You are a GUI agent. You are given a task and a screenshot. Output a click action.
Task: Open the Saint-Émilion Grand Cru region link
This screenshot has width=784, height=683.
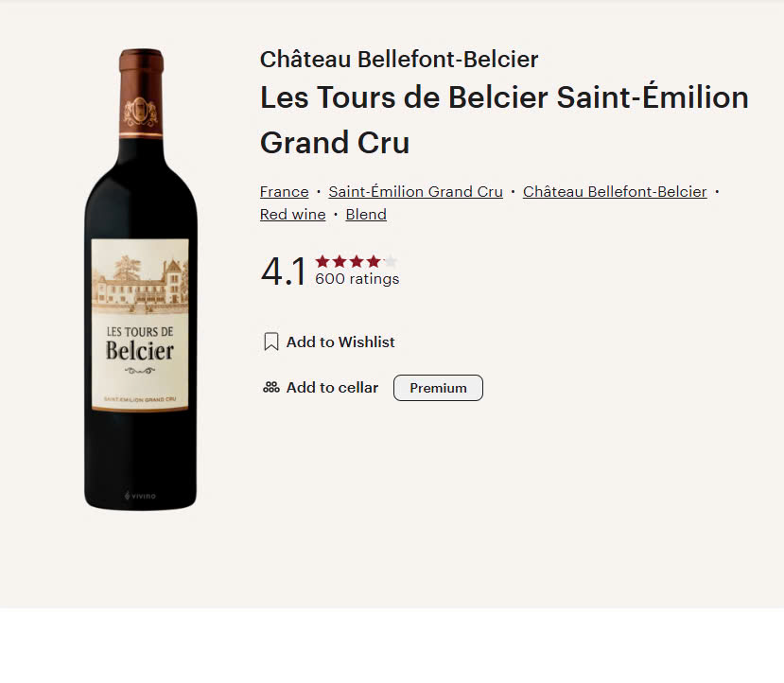(415, 191)
